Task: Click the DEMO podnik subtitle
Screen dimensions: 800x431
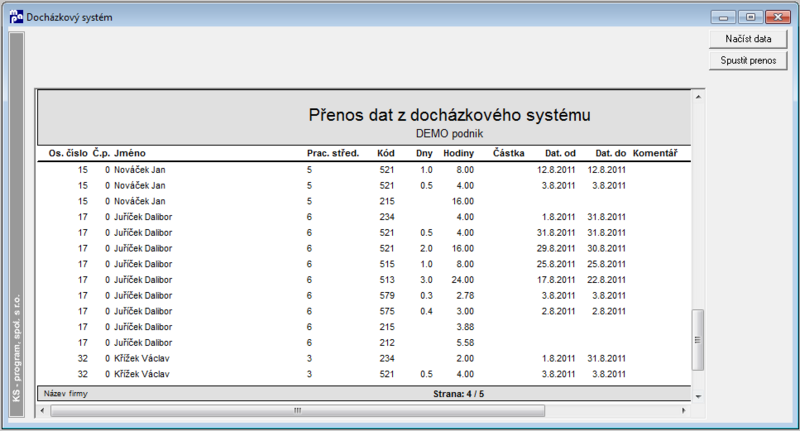Action: click(449, 134)
